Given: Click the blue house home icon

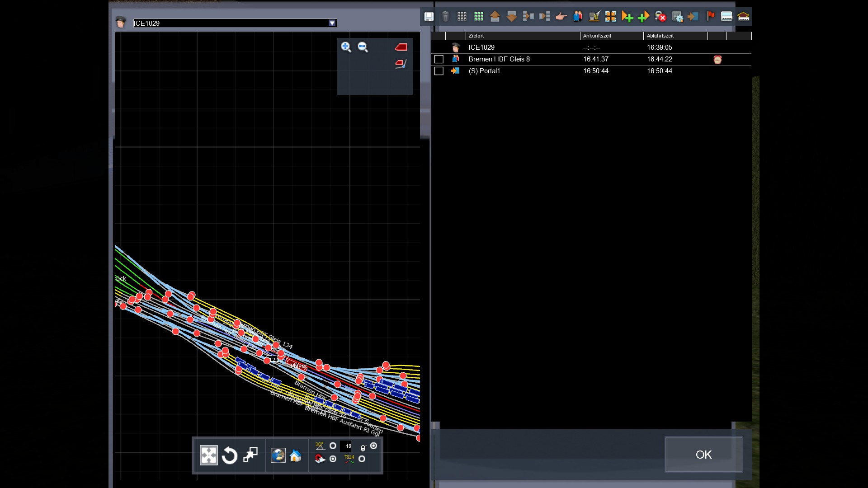Looking at the screenshot, I should (x=296, y=455).
